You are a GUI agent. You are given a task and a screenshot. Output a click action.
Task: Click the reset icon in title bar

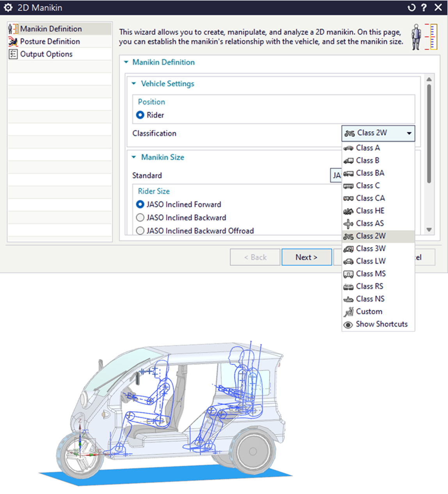[x=411, y=8]
